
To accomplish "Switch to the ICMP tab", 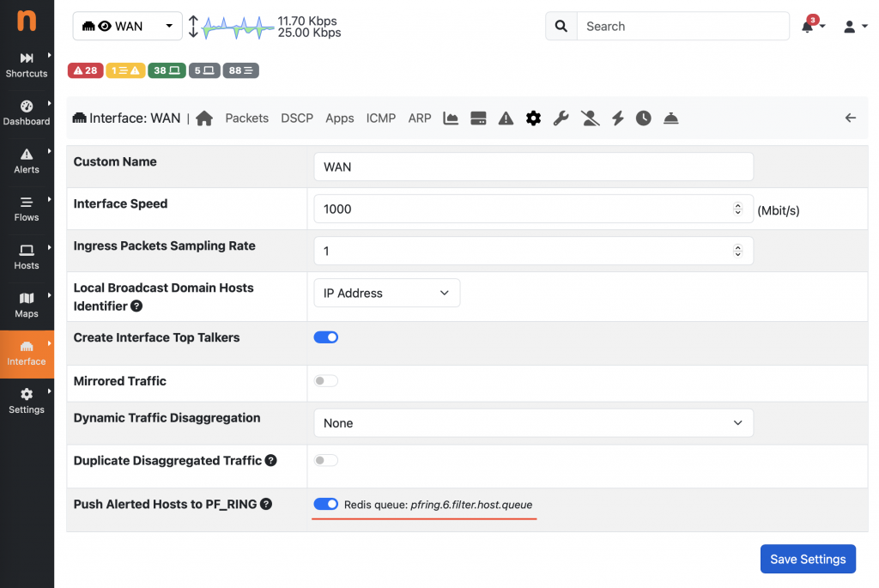I will coord(380,118).
